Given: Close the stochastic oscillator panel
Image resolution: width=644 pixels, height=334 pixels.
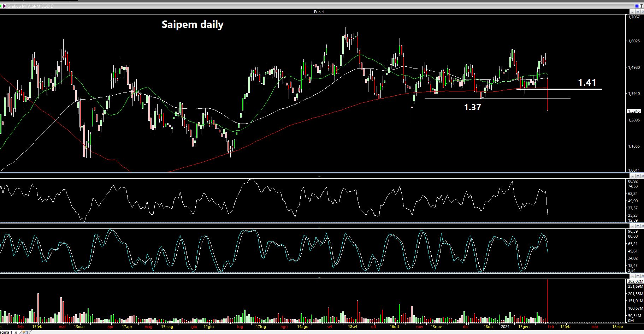Looking at the screenshot, I should pyautogui.click(x=642, y=226).
